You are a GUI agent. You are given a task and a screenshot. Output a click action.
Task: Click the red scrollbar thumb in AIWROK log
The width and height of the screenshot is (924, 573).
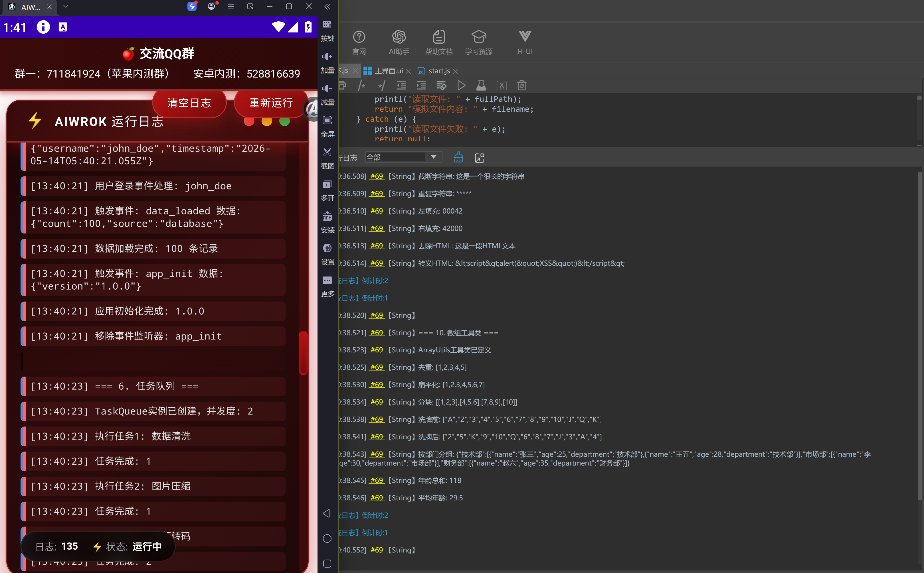[x=303, y=353]
